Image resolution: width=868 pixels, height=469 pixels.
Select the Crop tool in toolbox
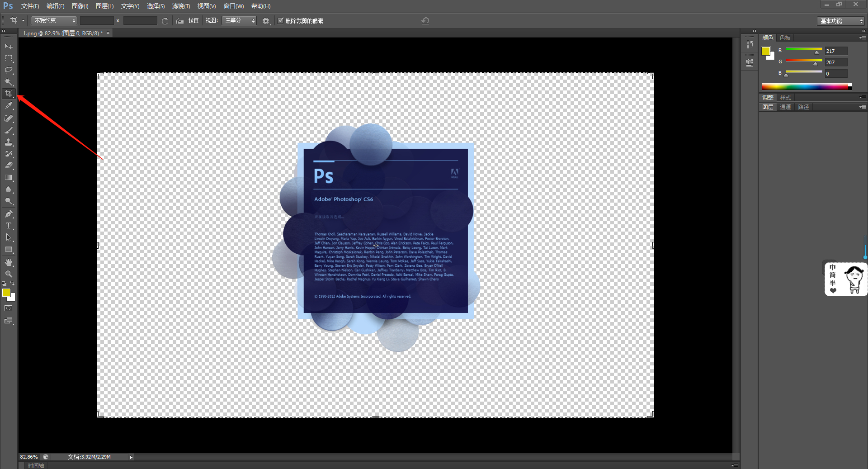pyautogui.click(x=9, y=94)
